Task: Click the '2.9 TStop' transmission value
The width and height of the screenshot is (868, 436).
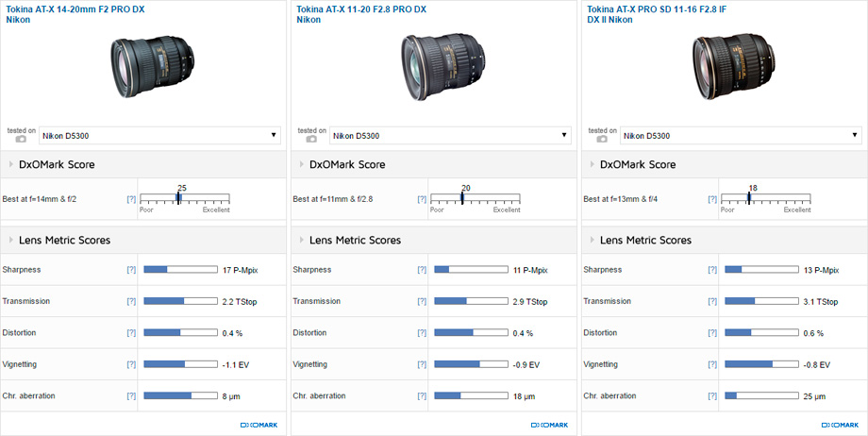Action: click(530, 302)
